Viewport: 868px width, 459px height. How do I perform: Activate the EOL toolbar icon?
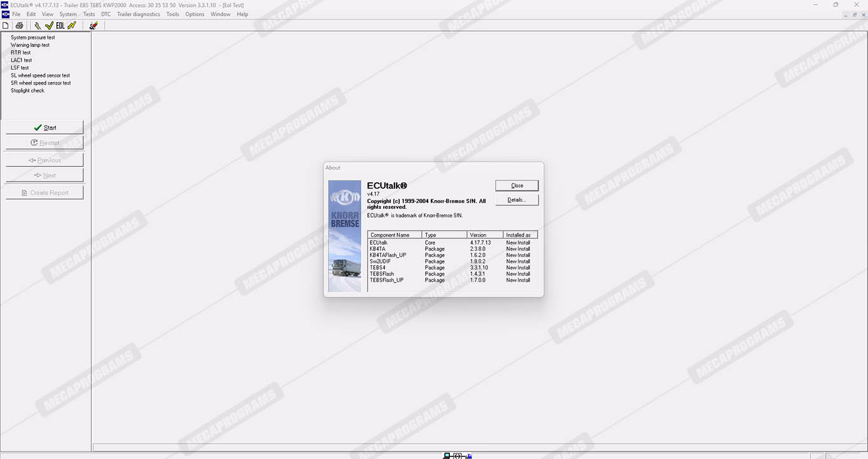point(60,25)
